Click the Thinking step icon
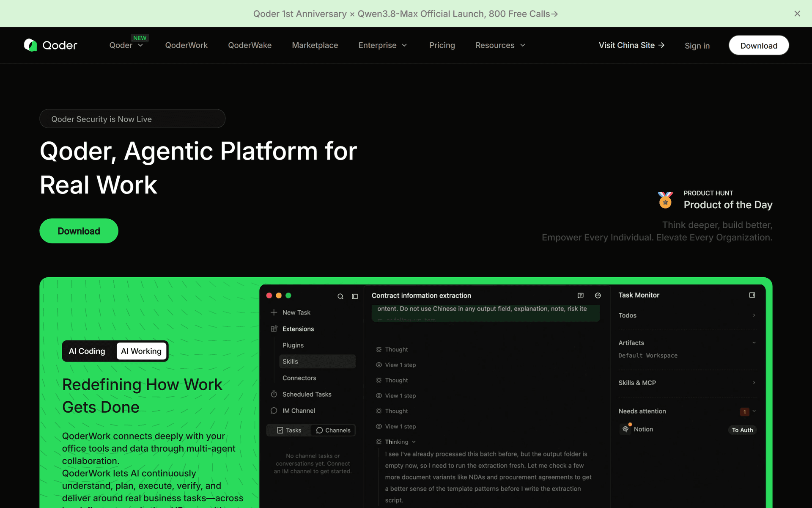The width and height of the screenshot is (812, 508). (379, 442)
